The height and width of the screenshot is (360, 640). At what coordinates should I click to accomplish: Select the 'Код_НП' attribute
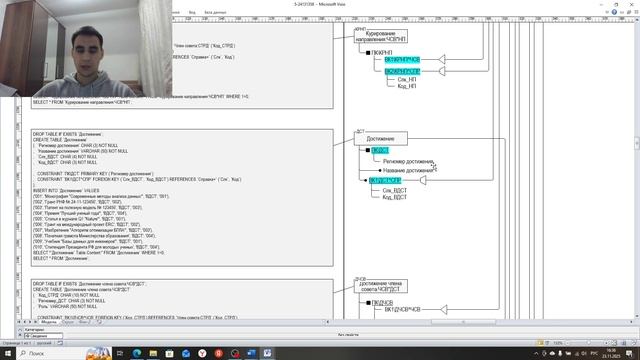pyautogui.click(x=407, y=86)
